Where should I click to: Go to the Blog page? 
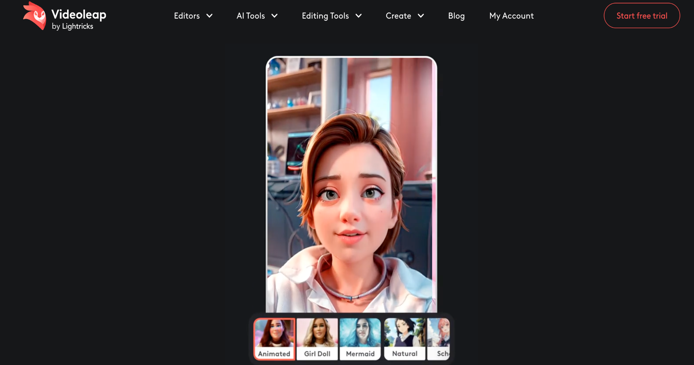[456, 16]
